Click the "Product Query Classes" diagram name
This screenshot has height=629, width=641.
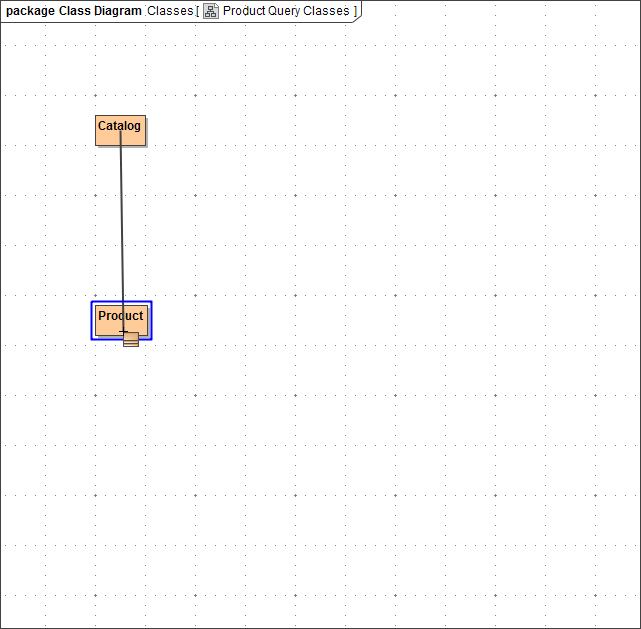pyautogui.click(x=286, y=11)
